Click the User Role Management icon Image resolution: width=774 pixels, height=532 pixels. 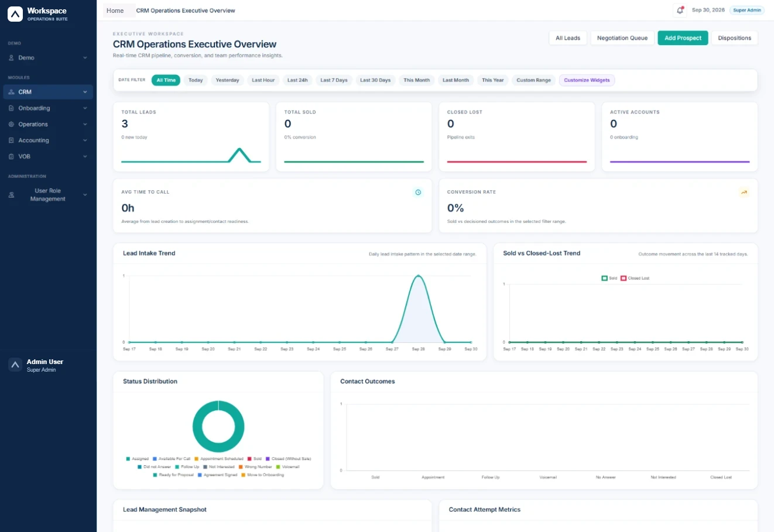pos(12,195)
